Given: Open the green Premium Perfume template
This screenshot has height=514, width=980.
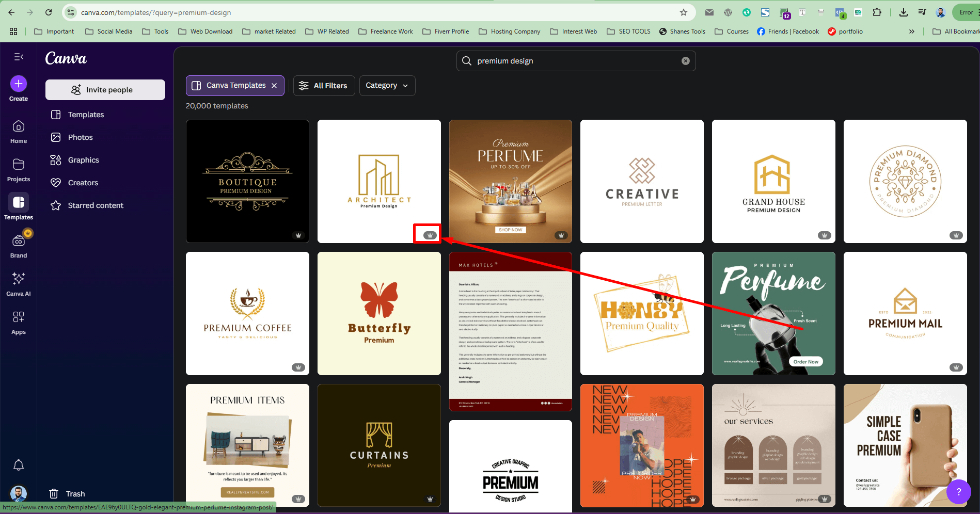Looking at the screenshot, I should (773, 314).
